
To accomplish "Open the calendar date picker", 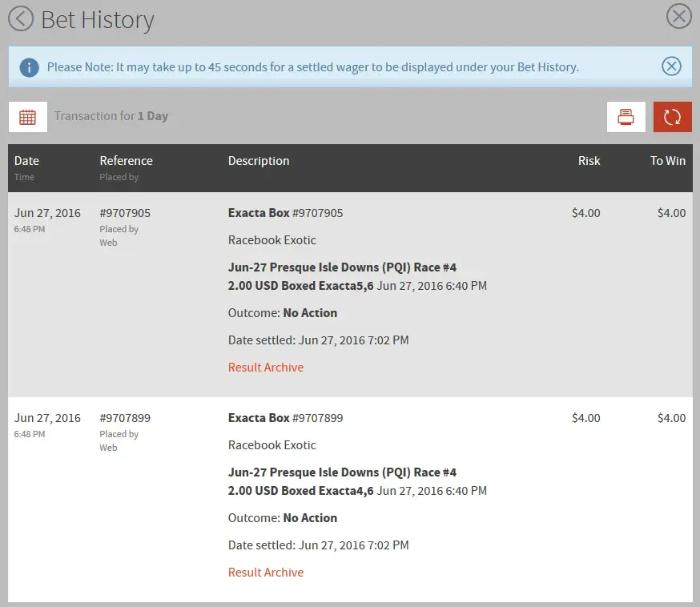I will 28,117.
